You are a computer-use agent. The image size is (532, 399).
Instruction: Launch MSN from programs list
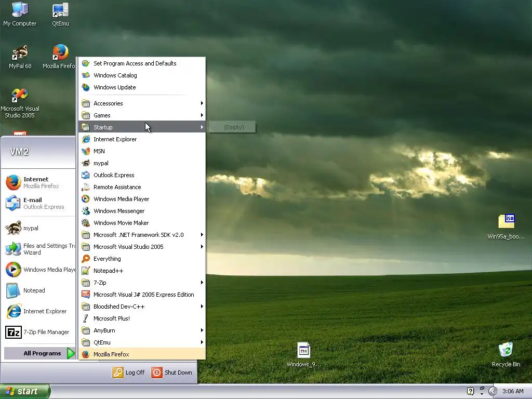pyautogui.click(x=142, y=151)
